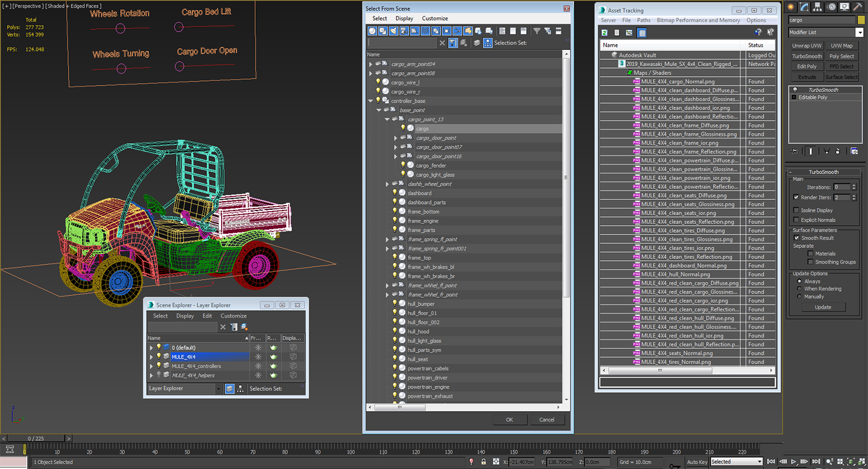Open the Create panel tab icon
This screenshot has width=868, height=469.
791,7
